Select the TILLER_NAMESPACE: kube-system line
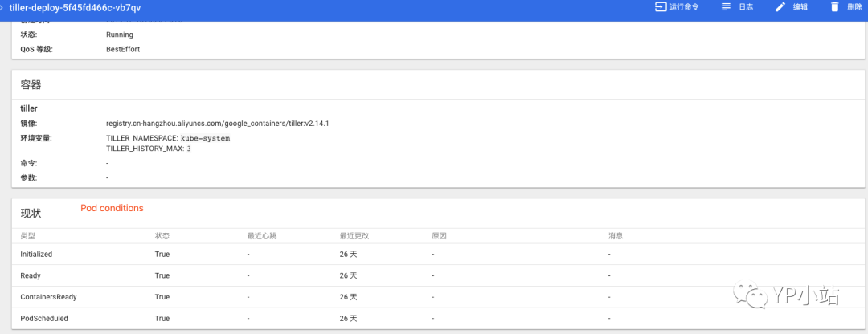868x334 pixels. click(168, 138)
